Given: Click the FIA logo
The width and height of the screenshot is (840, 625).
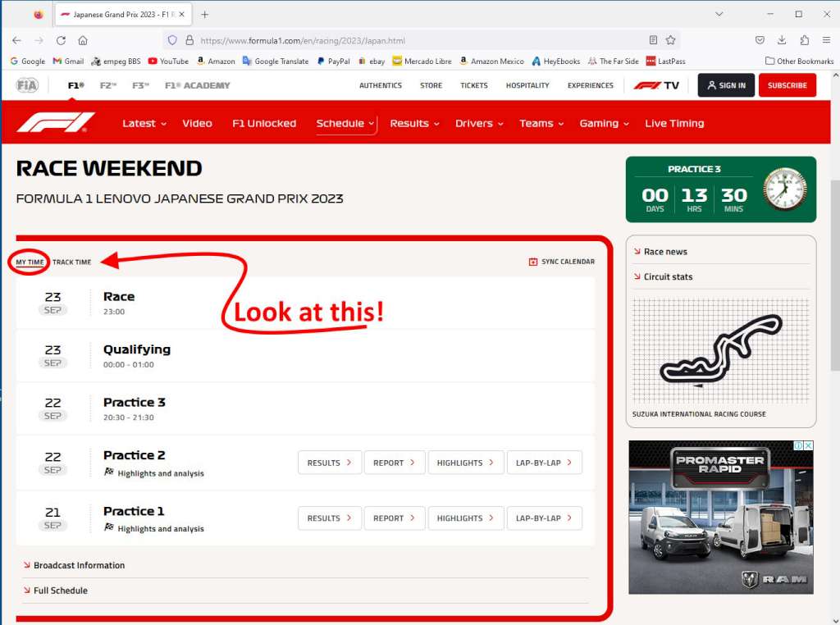Looking at the screenshot, I should pyautogui.click(x=27, y=85).
